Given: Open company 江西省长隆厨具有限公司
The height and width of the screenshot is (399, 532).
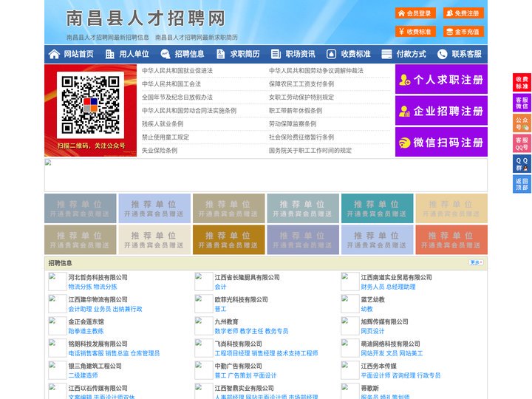Looking at the screenshot, I should pos(247,277).
